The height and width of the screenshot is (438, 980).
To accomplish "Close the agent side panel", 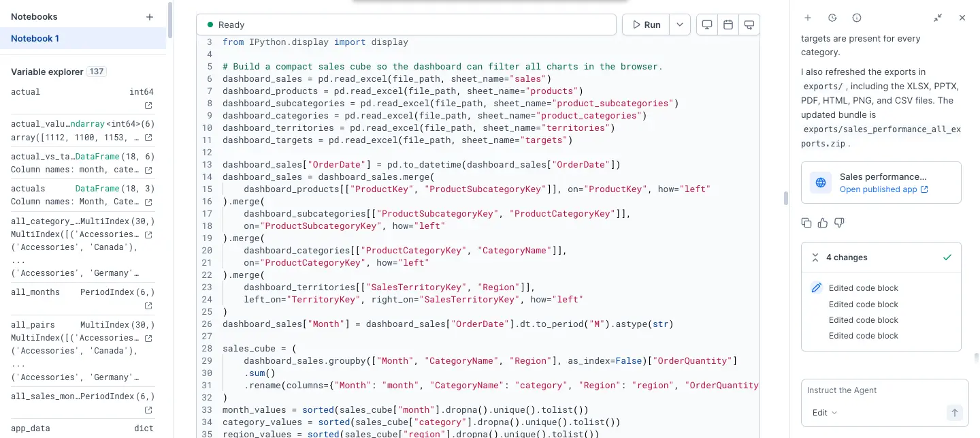I will [x=962, y=18].
